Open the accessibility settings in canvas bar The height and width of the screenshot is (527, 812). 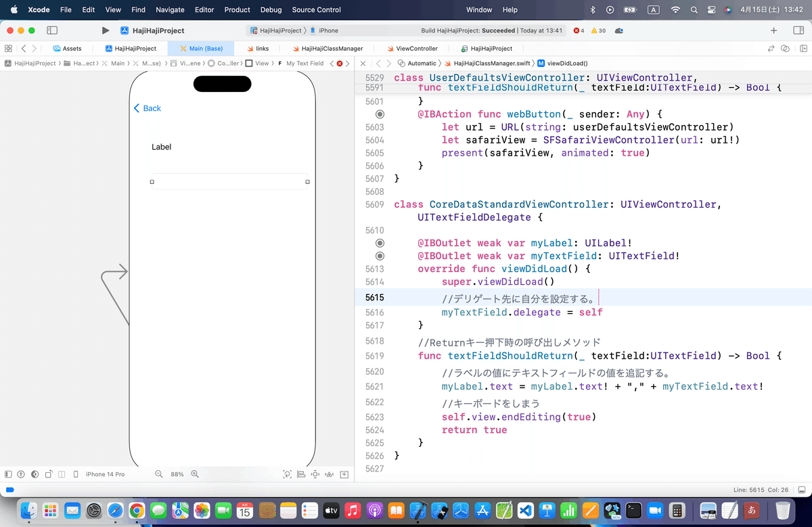point(21,474)
